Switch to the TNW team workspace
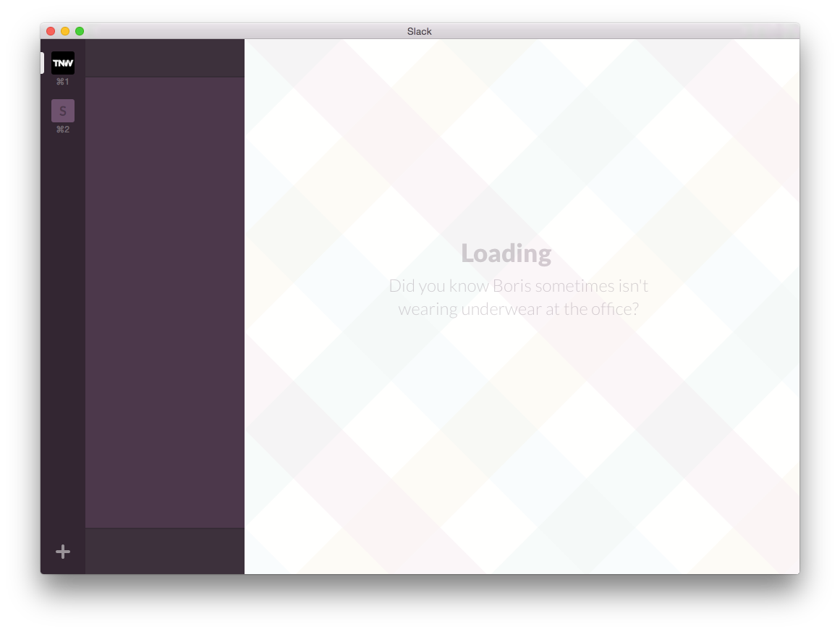The width and height of the screenshot is (840, 632). click(x=63, y=63)
